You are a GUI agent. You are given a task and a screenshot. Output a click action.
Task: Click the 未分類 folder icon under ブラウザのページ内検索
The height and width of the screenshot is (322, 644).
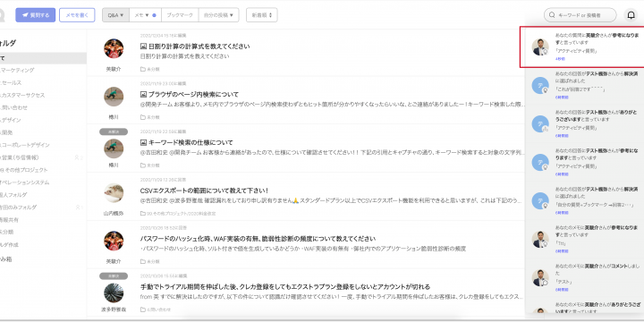(x=142, y=117)
